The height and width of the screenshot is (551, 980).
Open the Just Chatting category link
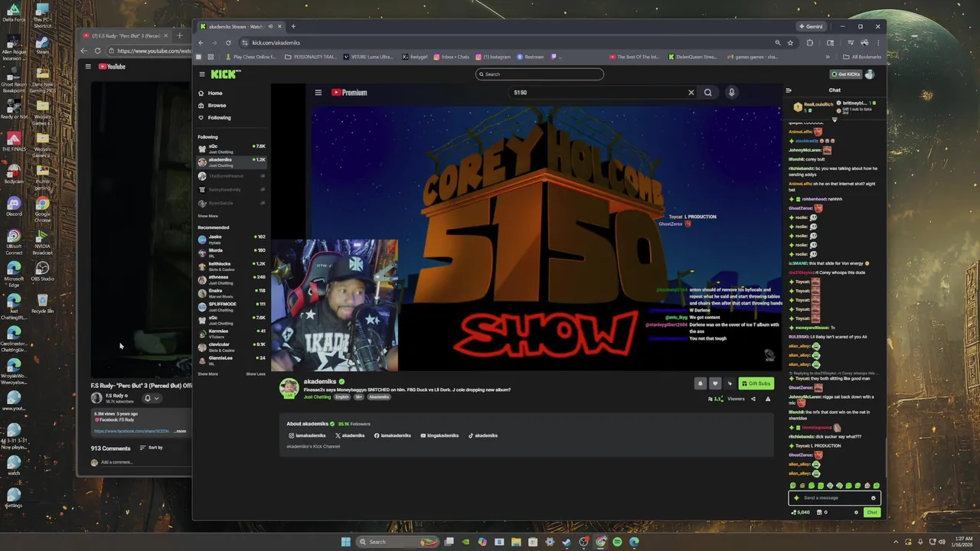(x=317, y=397)
